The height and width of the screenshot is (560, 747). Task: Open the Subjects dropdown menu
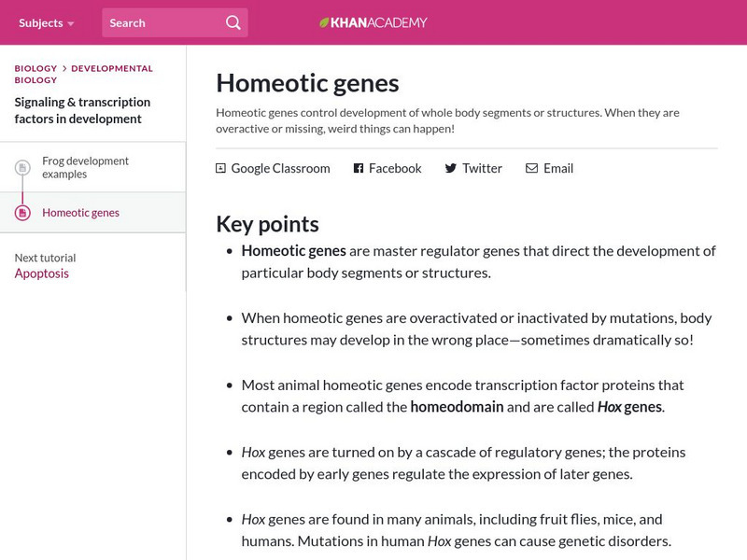(x=46, y=22)
